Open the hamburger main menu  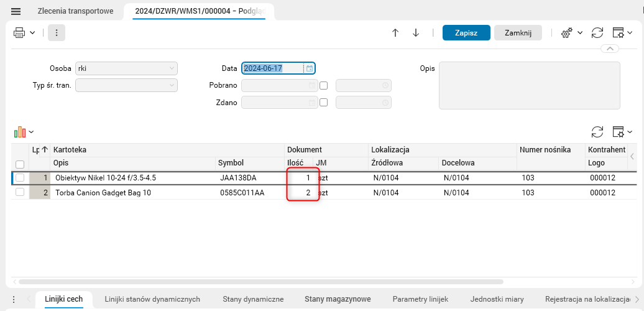click(x=16, y=11)
